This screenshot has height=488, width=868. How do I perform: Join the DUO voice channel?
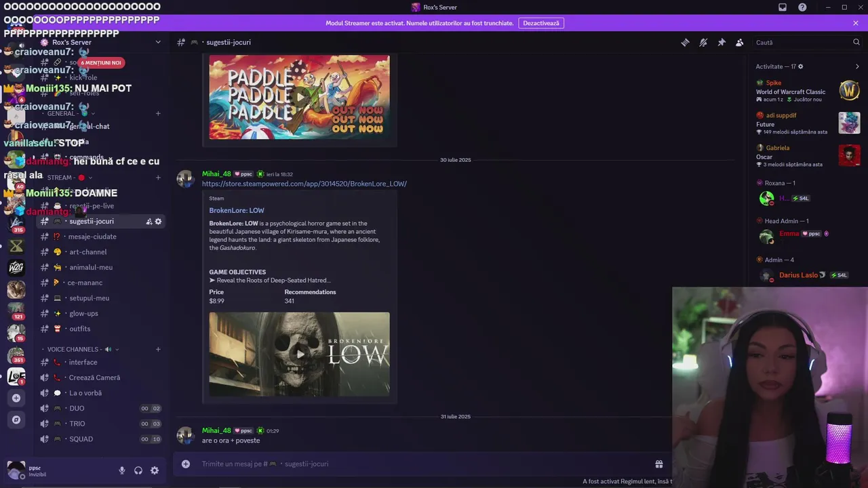point(102,408)
